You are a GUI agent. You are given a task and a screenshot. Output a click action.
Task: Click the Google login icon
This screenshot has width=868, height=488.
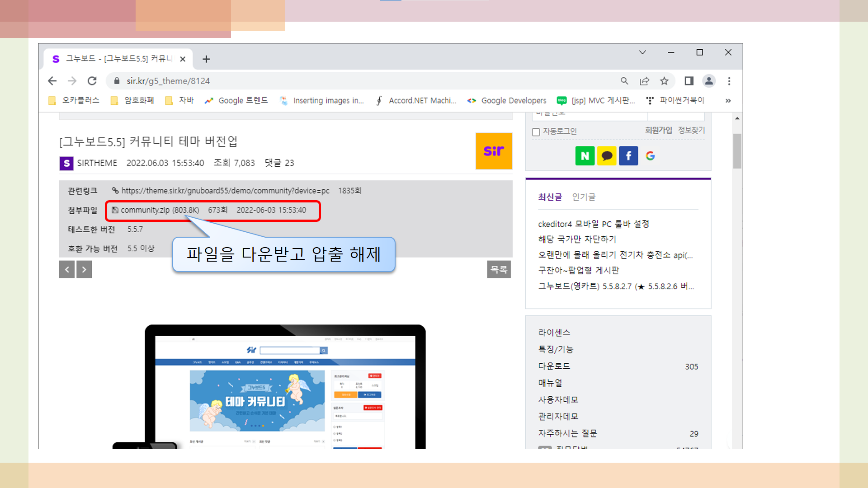click(650, 156)
